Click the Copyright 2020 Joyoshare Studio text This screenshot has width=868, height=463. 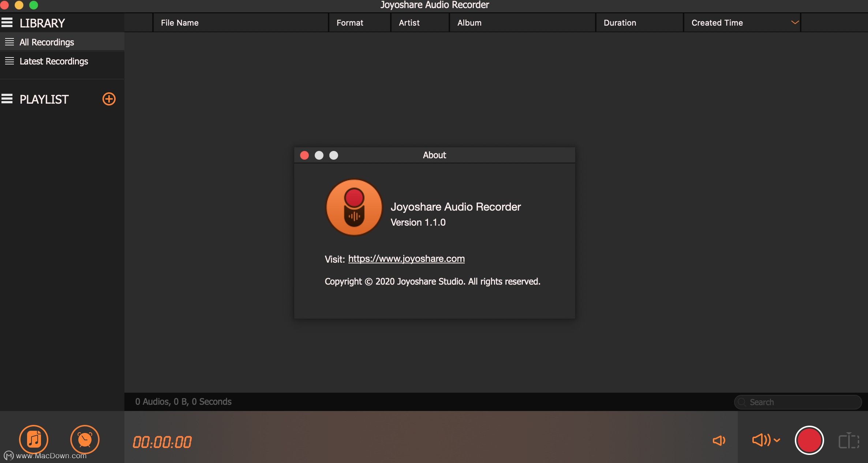(433, 281)
